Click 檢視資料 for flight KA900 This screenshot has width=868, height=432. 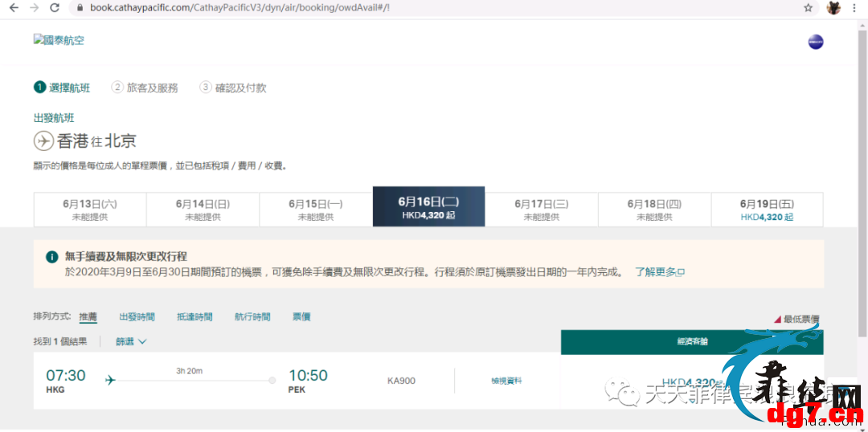click(x=506, y=381)
